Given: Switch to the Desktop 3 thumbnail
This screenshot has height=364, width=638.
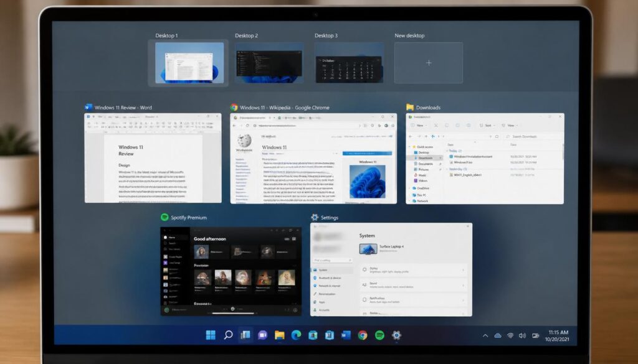Looking at the screenshot, I should (349, 63).
